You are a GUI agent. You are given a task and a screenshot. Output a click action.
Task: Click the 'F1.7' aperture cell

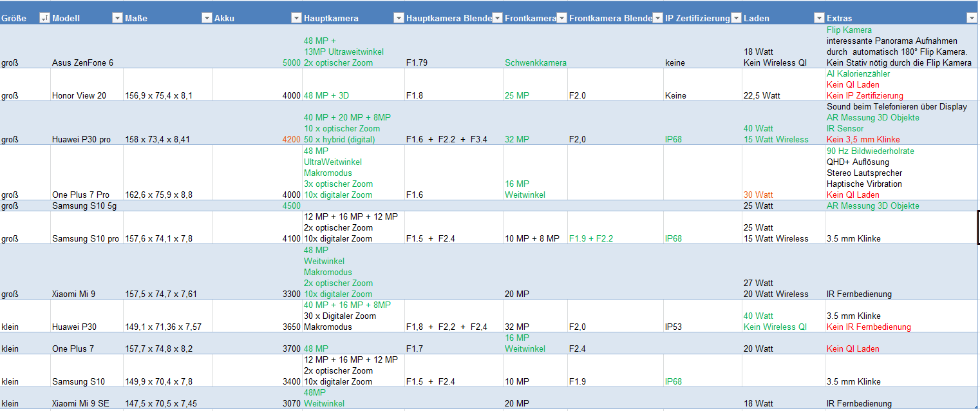pos(454,343)
